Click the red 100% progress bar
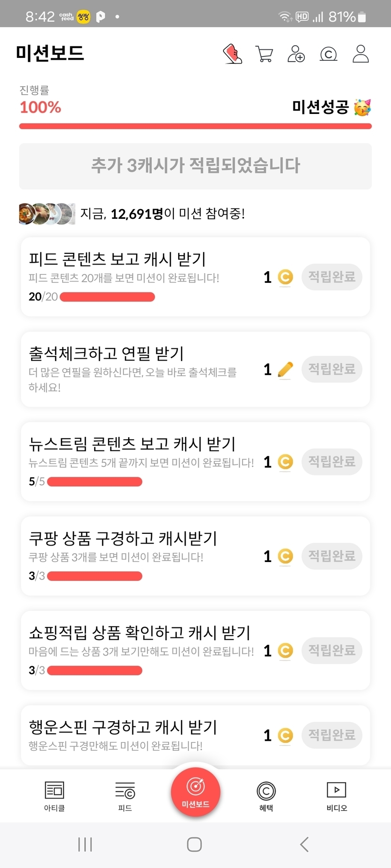Viewport: 391px width, 868px height. click(x=195, y=126)
